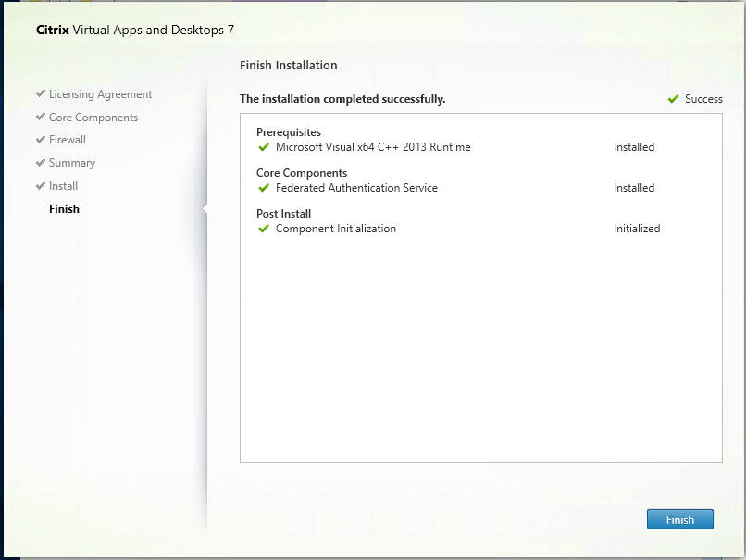Screen dimensions: 746x560
Task: Click the Citrix Virtual Apps and Desktops 7 title
Action: point(135,30)
